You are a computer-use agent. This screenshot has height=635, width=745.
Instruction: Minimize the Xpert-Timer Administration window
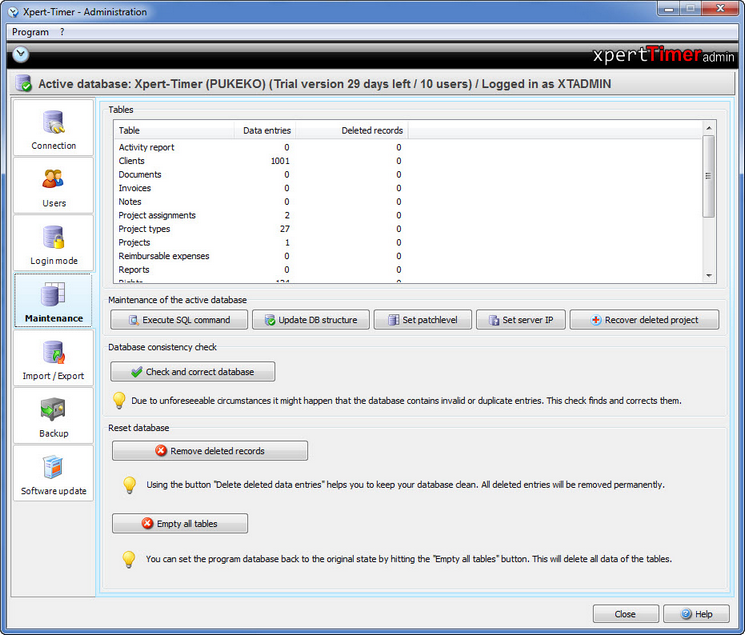click(669, 9)
